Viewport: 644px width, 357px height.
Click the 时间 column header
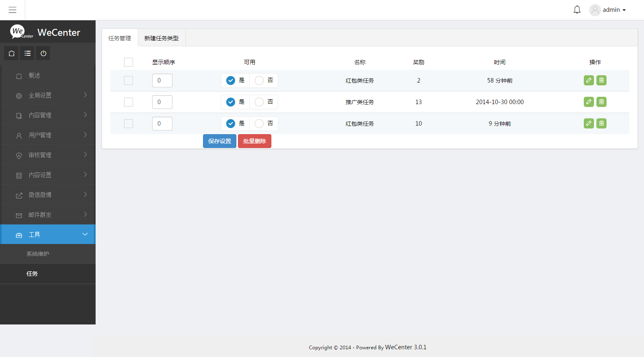(x=500, y=62)
